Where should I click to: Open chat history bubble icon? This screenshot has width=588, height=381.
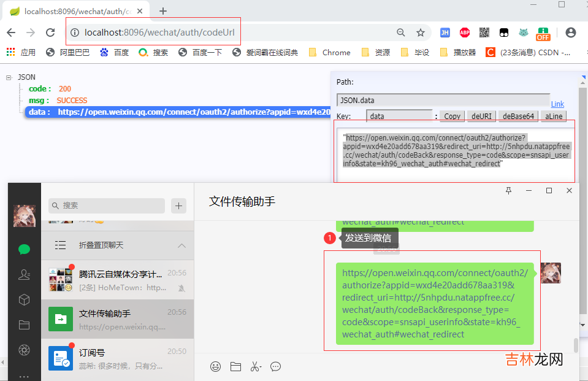(276, 366)
